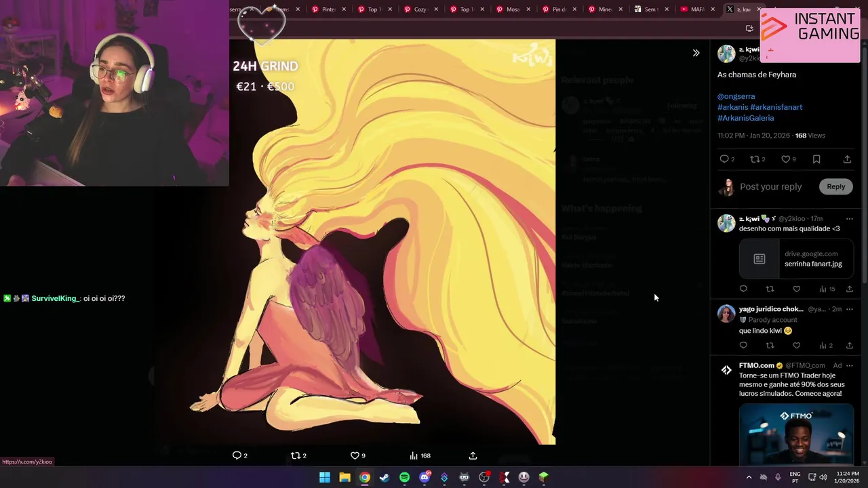Open the drive.google.com serrinha fanart.jpg card
The image size is (868, 488).
(796, 259)
